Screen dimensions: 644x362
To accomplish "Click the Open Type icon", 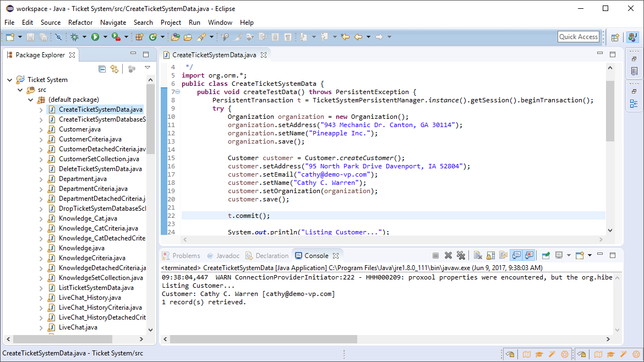I will (x=176, y=37).
